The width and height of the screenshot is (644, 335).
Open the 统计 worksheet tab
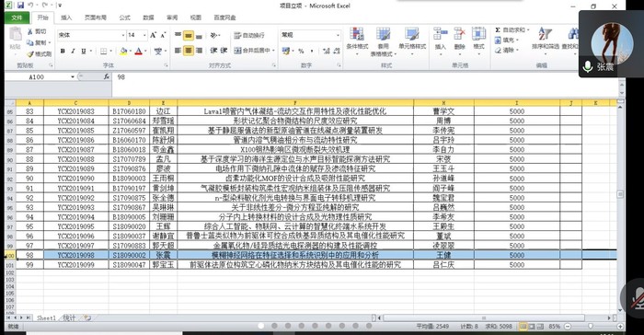[69, 318]
